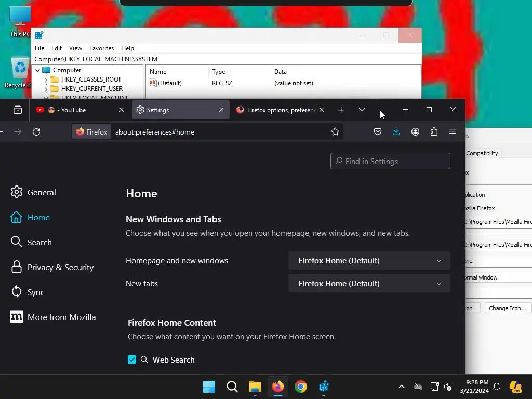Open clock showing 9:28 PM
Viewport: 532px width, 399px height.
474,387
